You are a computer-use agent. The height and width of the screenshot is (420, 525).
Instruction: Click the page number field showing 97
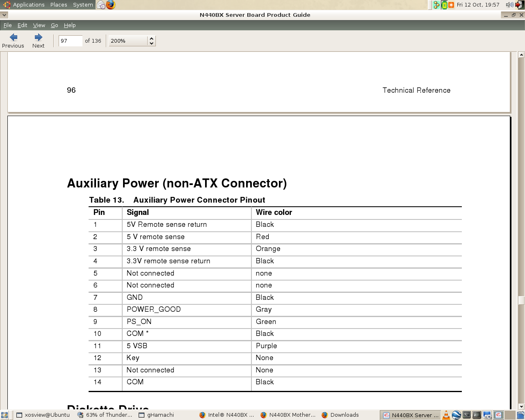click(70, 41)
